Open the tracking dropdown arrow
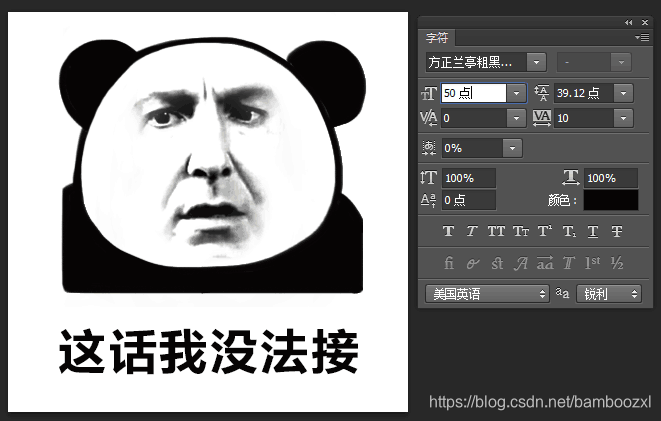The image size is (661, 421). click(623, 118)
